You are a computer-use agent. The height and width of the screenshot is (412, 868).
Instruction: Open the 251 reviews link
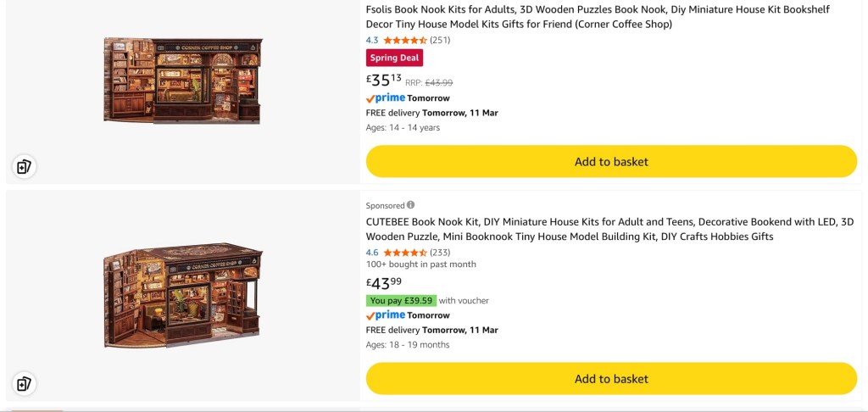(x=440, y=40)
